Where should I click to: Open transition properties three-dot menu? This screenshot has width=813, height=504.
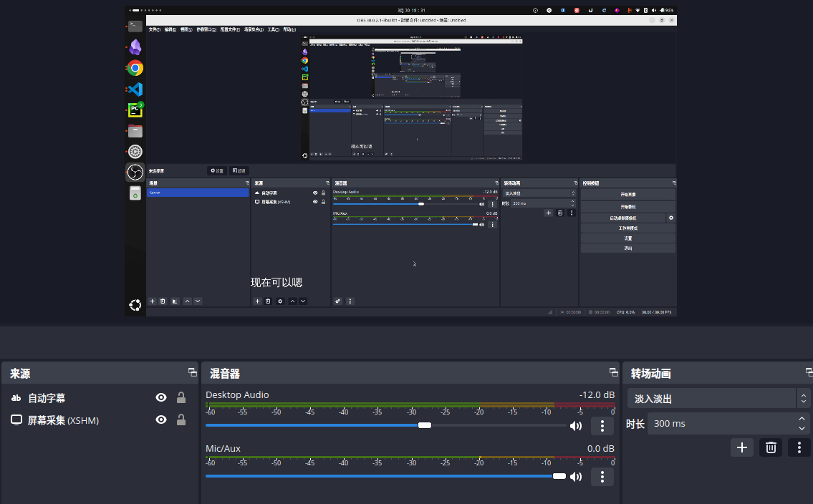click(x=799, y=447)
